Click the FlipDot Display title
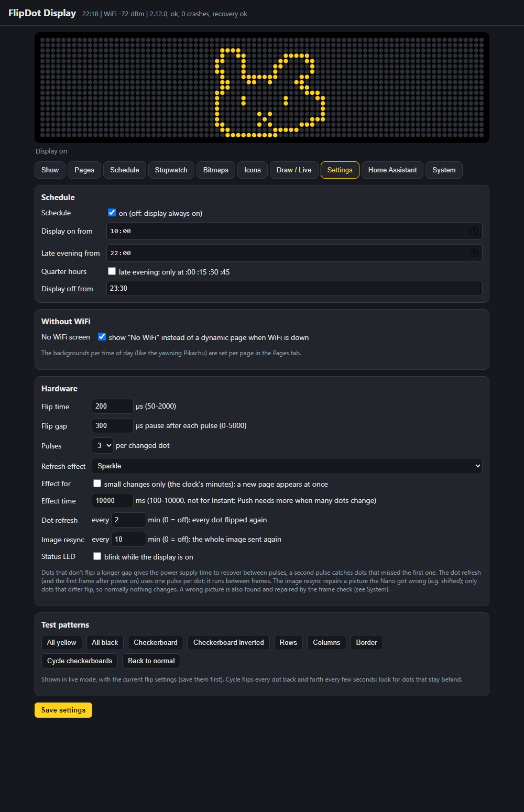Screen dimensions: 524x812 (42, 13)
